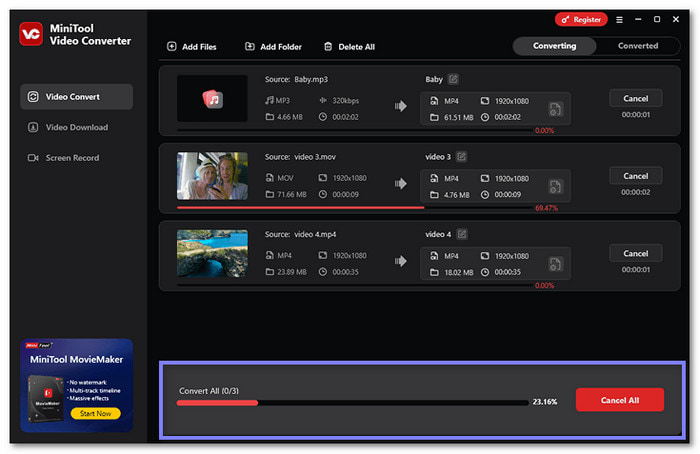Select Video Convert in the sidebar
This screenshot has width=700, height=454.
(x=76, y=97)
